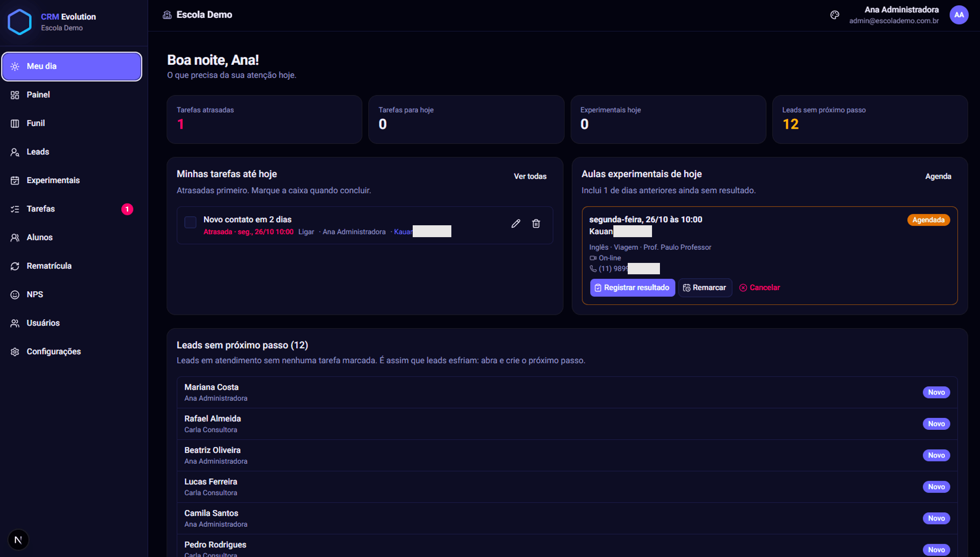Open the Pedro Rodrigues lead row

pos(567,546)
